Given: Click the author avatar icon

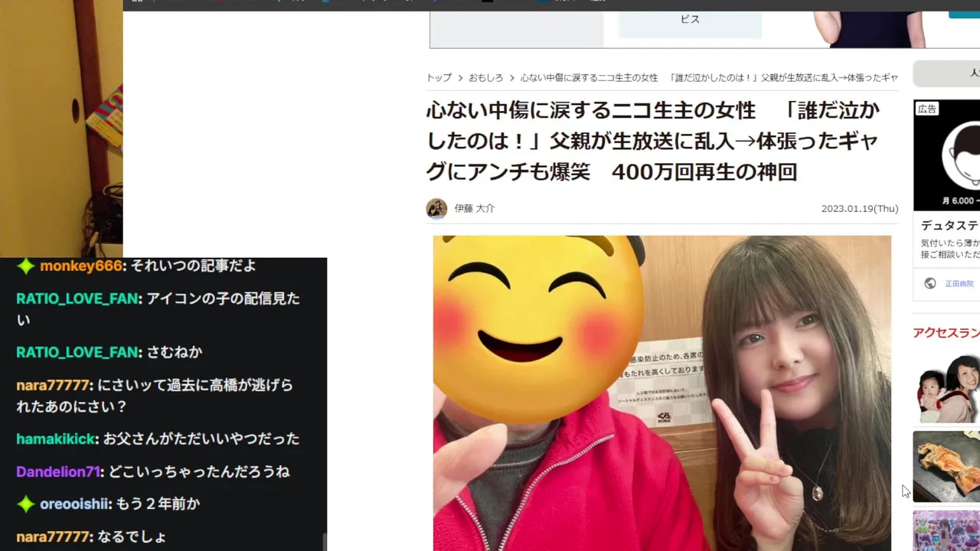Looking at the screenshot, I should coord(436,208).
